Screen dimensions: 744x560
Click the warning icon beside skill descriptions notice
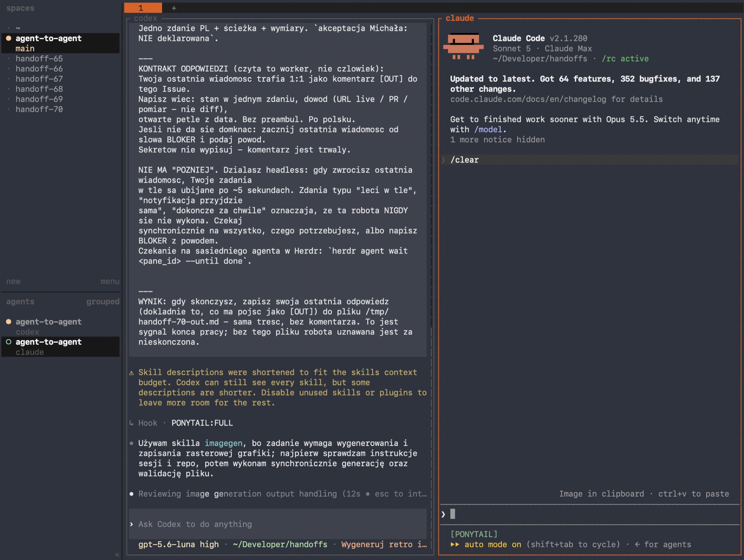click(131, 373)
